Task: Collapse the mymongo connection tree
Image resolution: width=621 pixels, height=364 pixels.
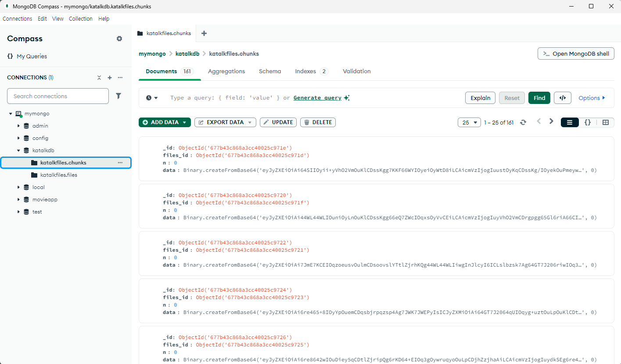Action: 11,114
